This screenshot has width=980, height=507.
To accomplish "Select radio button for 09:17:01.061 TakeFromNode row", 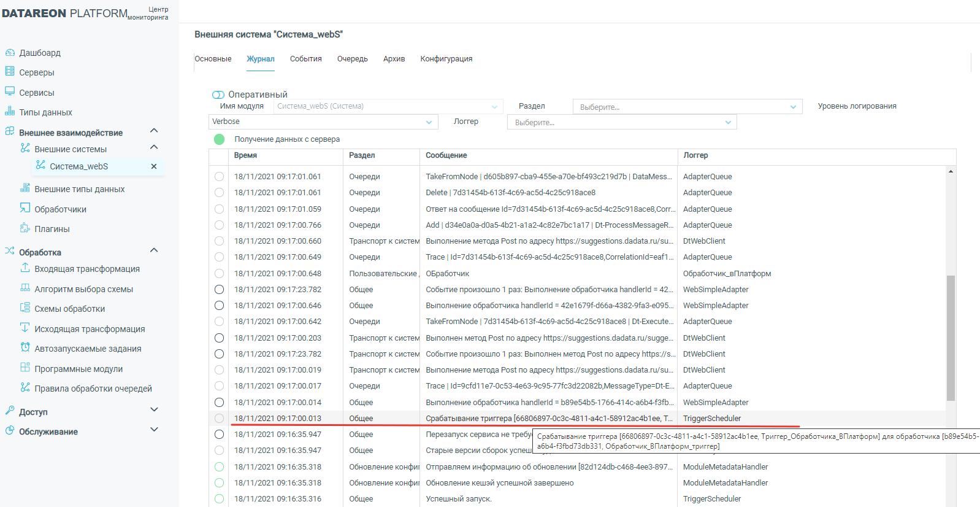I will point(219,177).
